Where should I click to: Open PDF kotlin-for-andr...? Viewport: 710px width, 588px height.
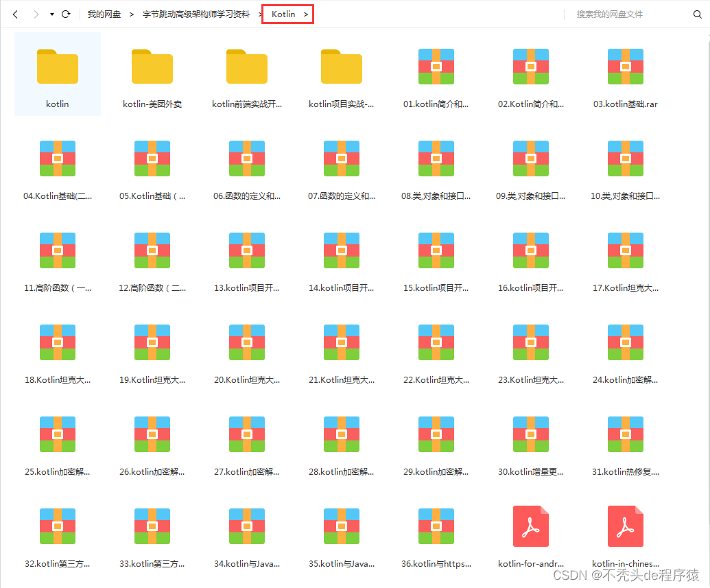point(531,526)
